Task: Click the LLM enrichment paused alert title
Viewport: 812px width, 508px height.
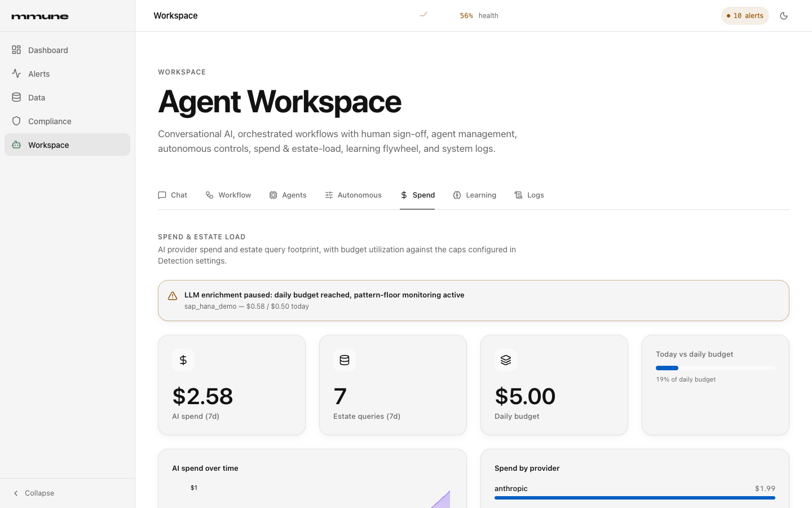Action: tap(324, 295)
